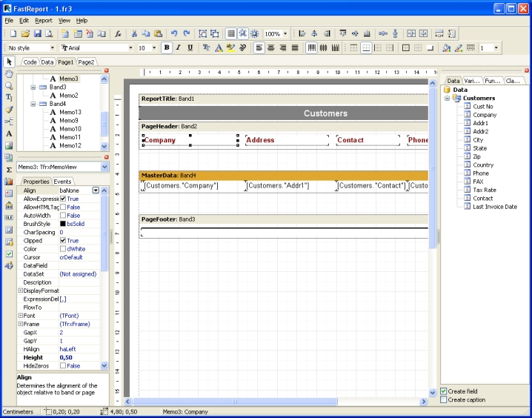This screenshot has width=532, height=418.
Task: Uncheck the Clipped property checkbox
Action: [x=63, y=241]
